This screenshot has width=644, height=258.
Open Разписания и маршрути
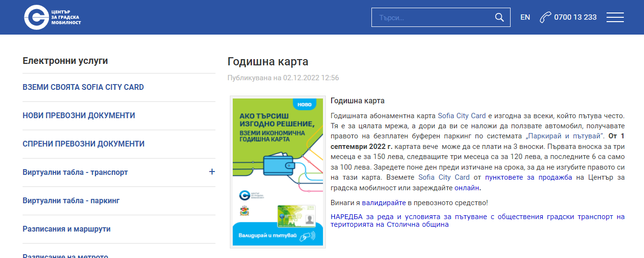pos(67,229)
